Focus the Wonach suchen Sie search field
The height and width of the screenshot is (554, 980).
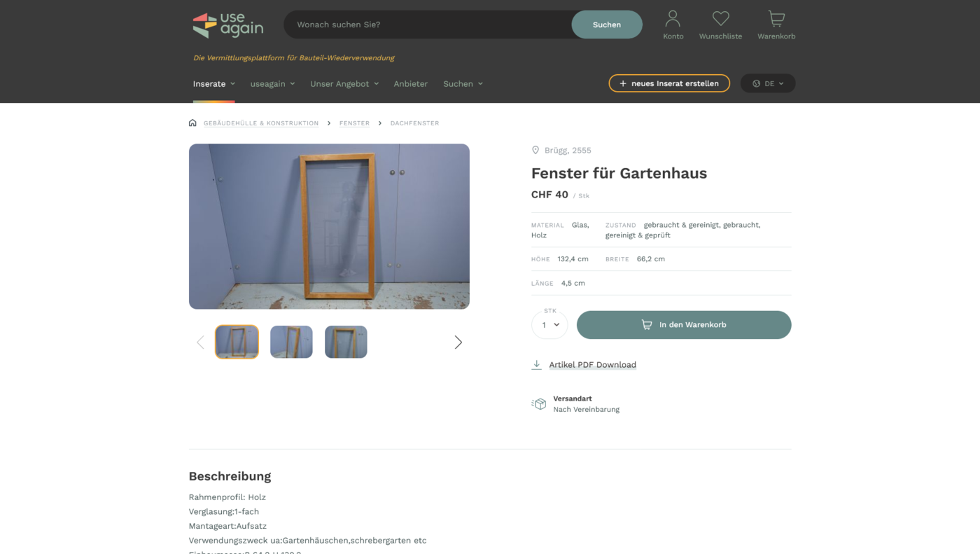click(x=427, y=25)
